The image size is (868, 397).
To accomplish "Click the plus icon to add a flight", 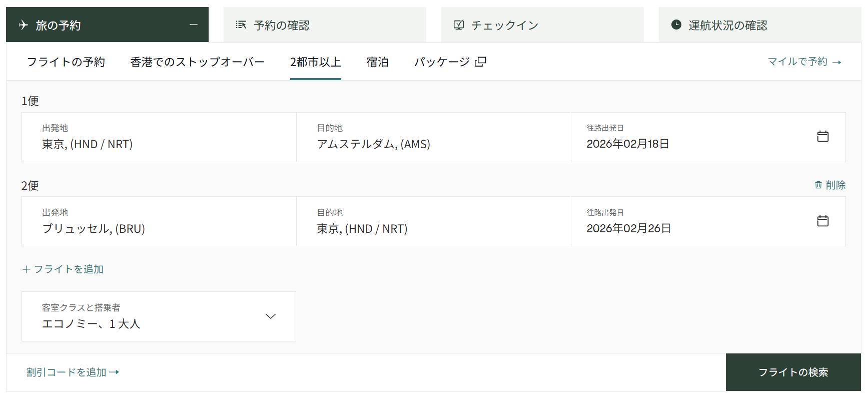I will (x=27, y=269).
